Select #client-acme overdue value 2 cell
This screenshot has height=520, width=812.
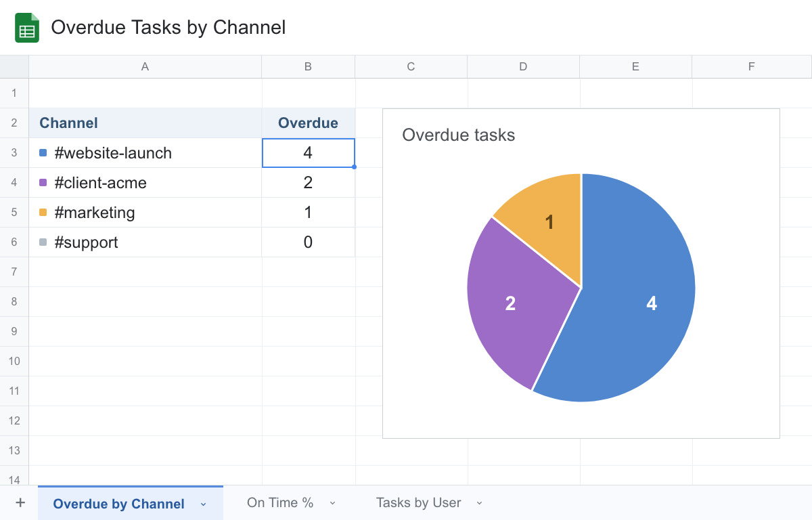pyautogui.click(x=308, y=183)
